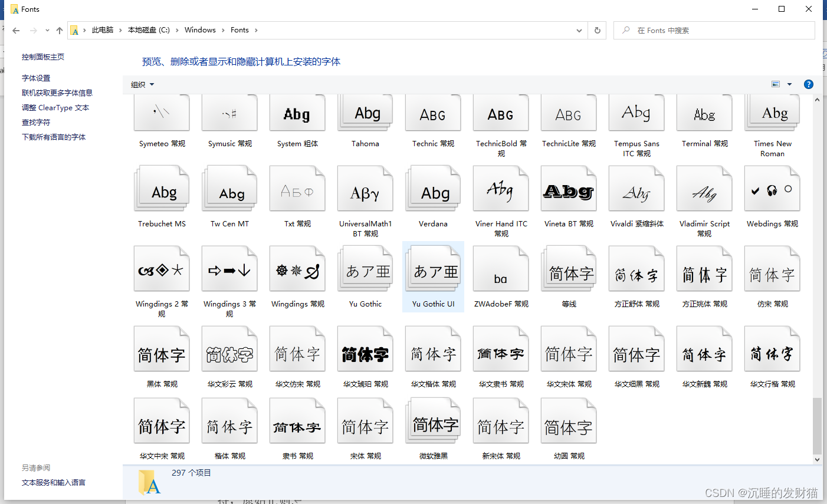The width and height of the screenshot is (827, 504).
Task: Navigate to 本地磁盘 (C:) in the path
Action: [149, 30]
